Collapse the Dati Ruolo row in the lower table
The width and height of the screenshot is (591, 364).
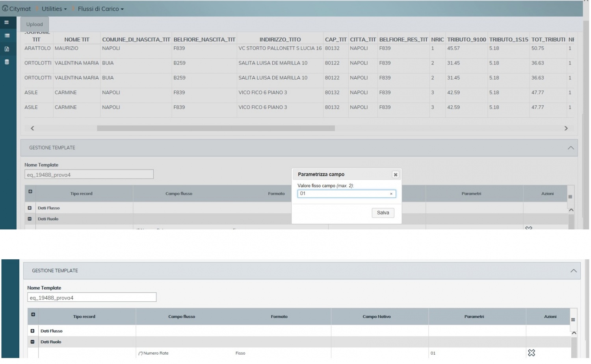tap(32, 342)
